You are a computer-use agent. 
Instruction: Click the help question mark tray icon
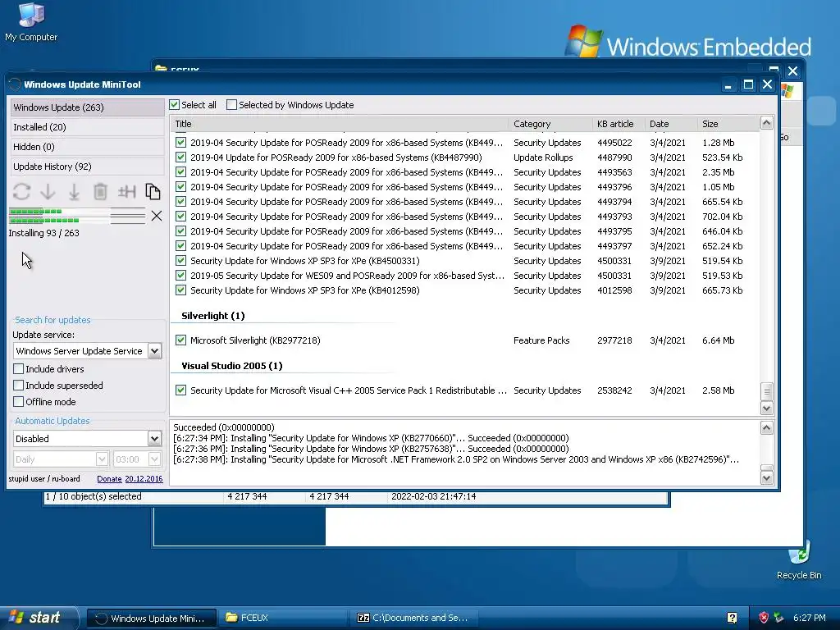[732, 618]
